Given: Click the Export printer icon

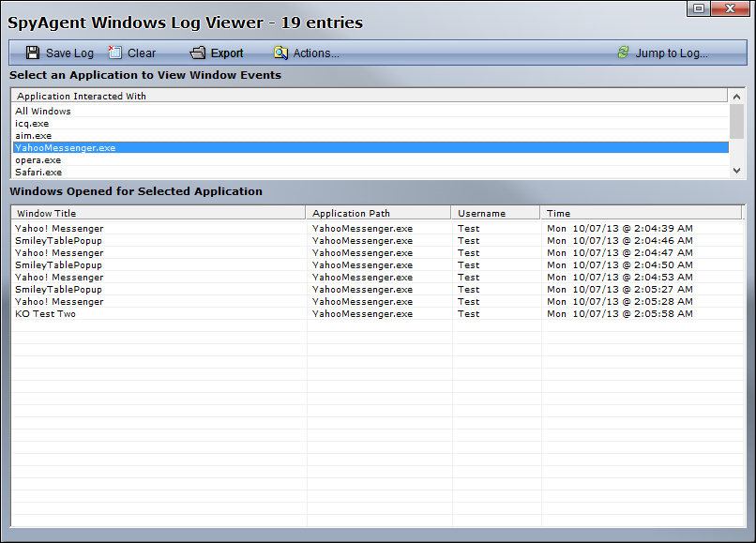Looking at the screenshot, I should click(x=197, y=53).
